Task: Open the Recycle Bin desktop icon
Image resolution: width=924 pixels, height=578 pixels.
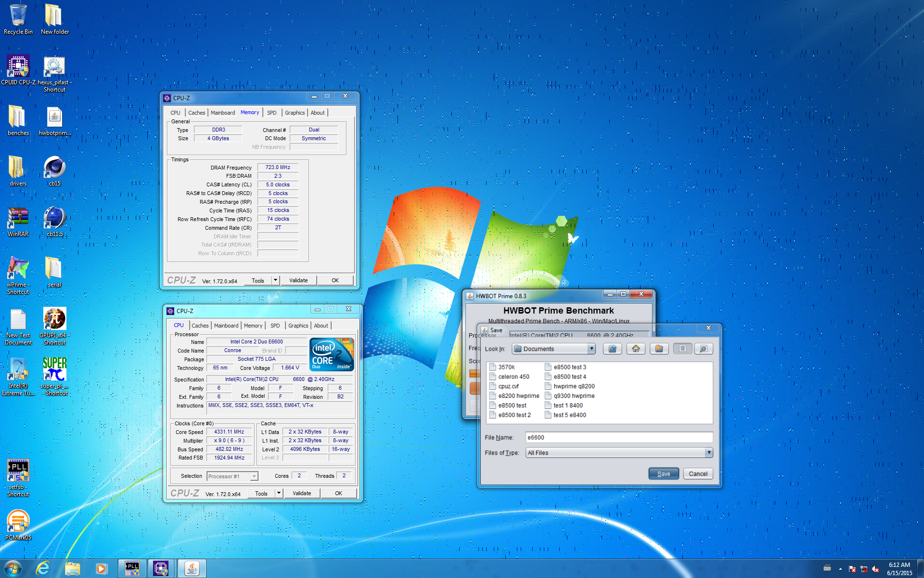Action: click(x=18, y=19)
